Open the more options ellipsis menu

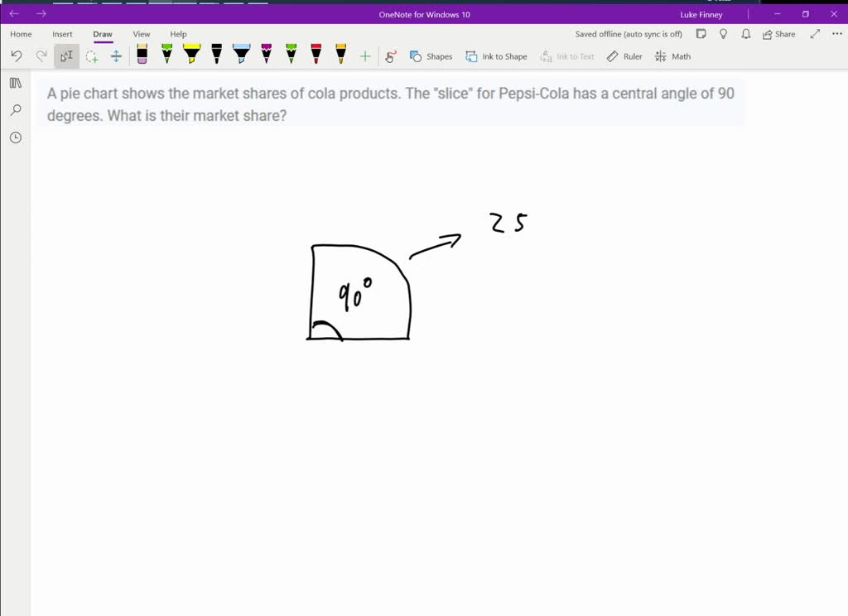836,34
